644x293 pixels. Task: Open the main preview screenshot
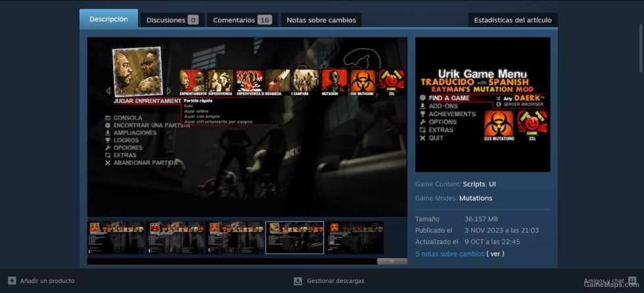click(247, 127)
